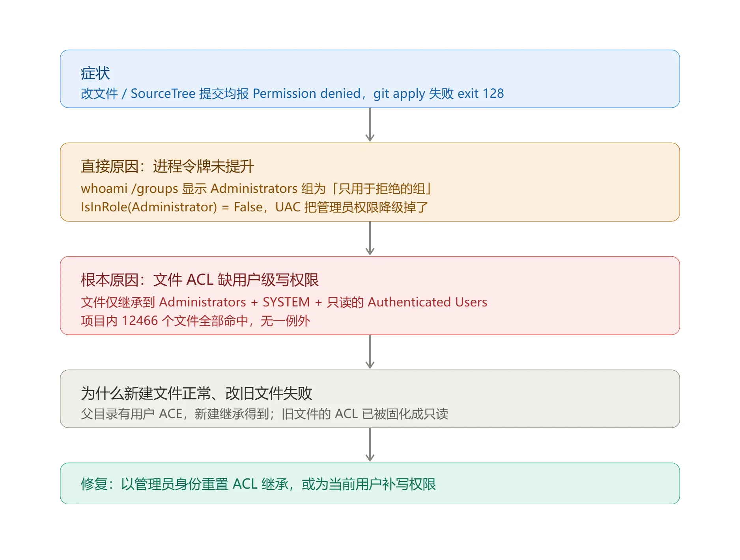Select the 父目录有用户 ACE explanation line
Screen dimensions: 740x560
(264, 414)
